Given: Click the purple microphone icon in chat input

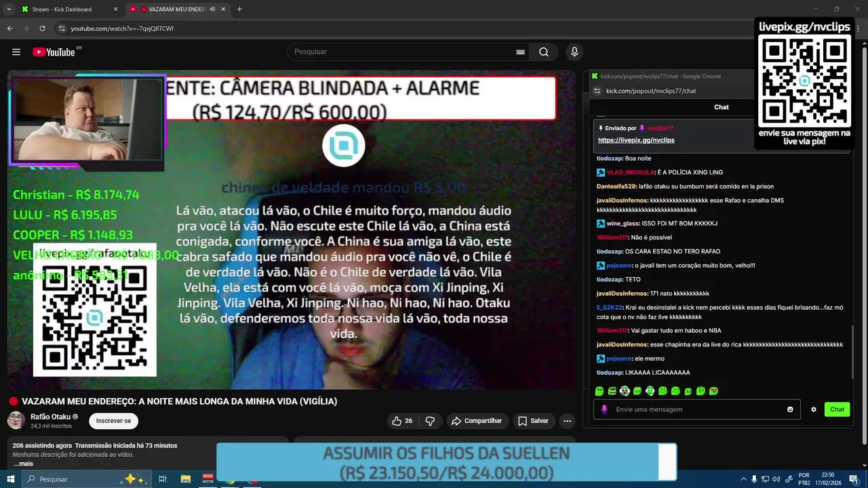Looking at the screenshot, I should (x=604, y=409).
